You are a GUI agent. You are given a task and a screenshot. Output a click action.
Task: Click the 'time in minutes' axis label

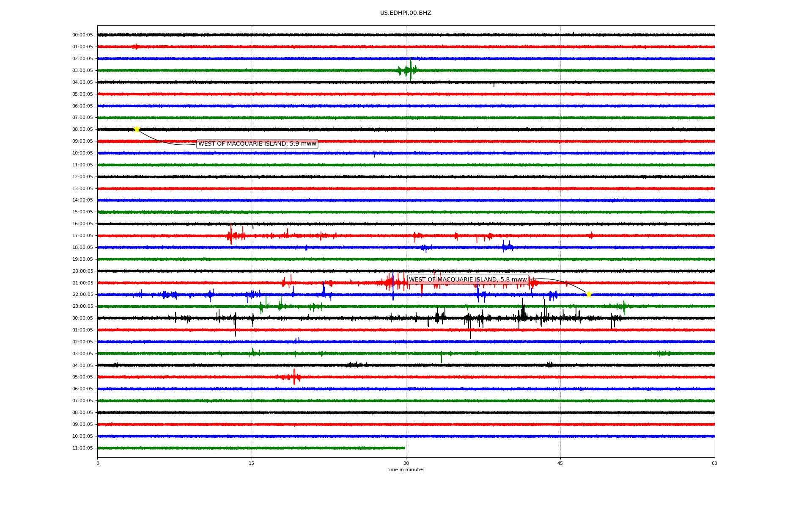click(x=406, y=470)
